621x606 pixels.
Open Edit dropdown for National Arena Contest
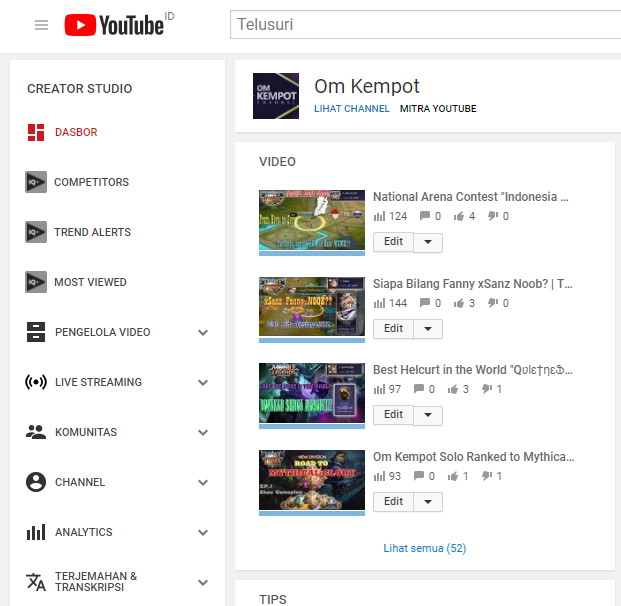click(428, 242)
